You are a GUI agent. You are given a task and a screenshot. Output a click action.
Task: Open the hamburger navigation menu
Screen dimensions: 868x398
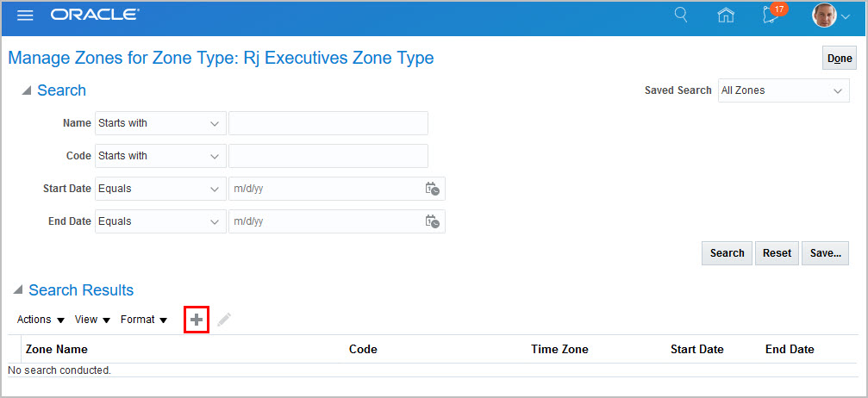[x=25, y=16]
